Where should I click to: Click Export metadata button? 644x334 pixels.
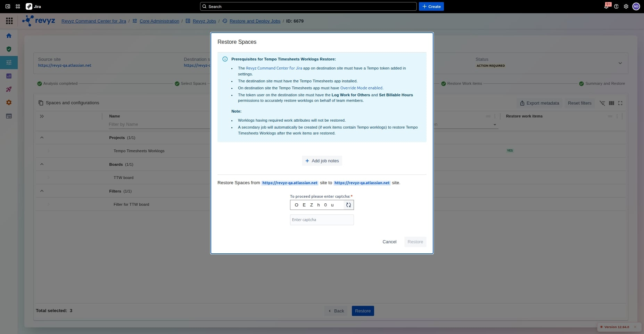539,103
